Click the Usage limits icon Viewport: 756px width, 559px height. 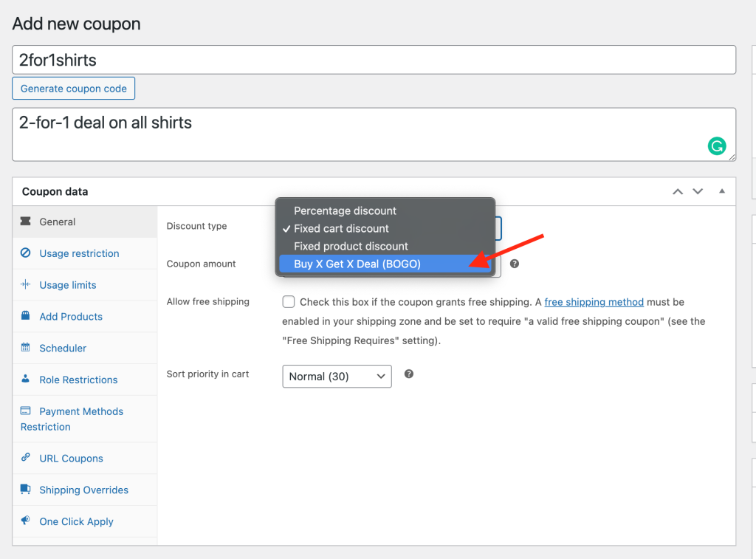click(x=26, y=284)
